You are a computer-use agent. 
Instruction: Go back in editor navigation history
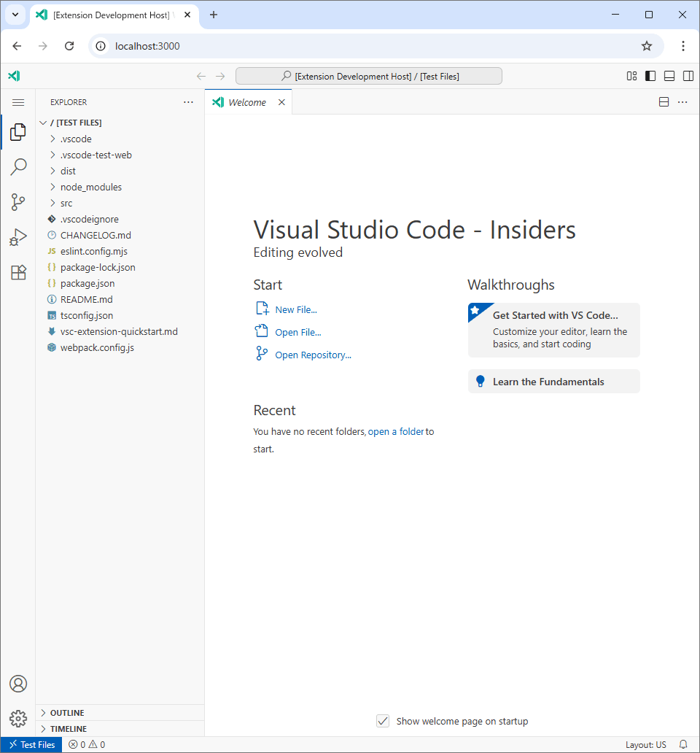[201, 76]
